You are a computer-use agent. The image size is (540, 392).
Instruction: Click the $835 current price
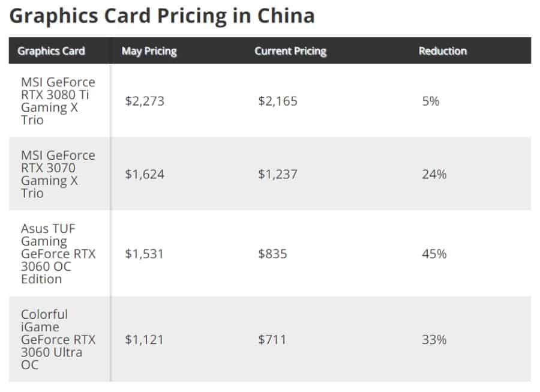(x=273, y=253)
